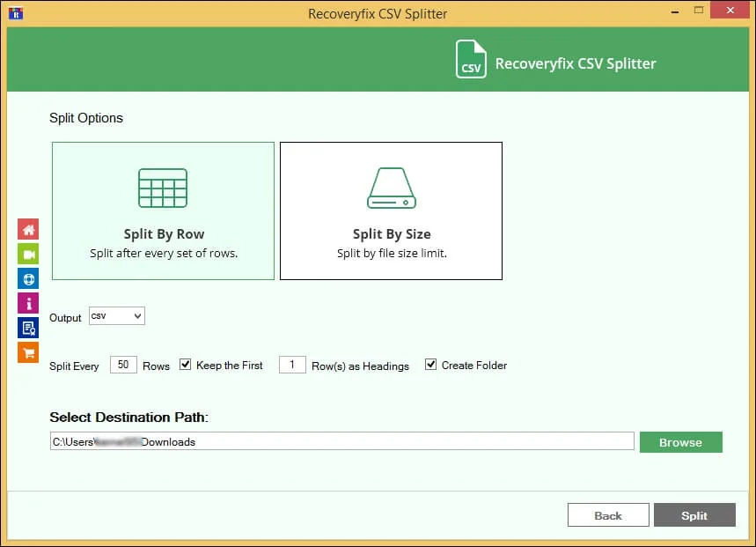Disable the Create Folder checkbox
This screenshot has width=756, height=547.
(x=430, y=364)
